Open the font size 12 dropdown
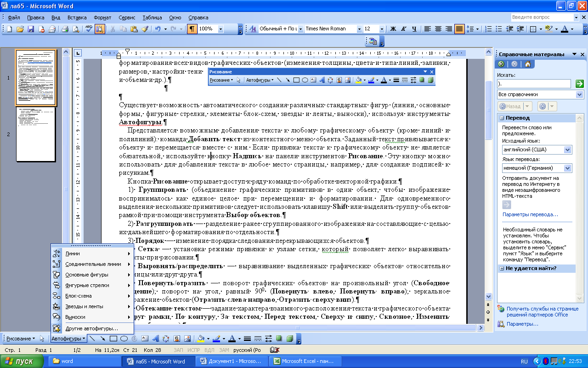This screenshot has height=368, width=588. [382, 29]
